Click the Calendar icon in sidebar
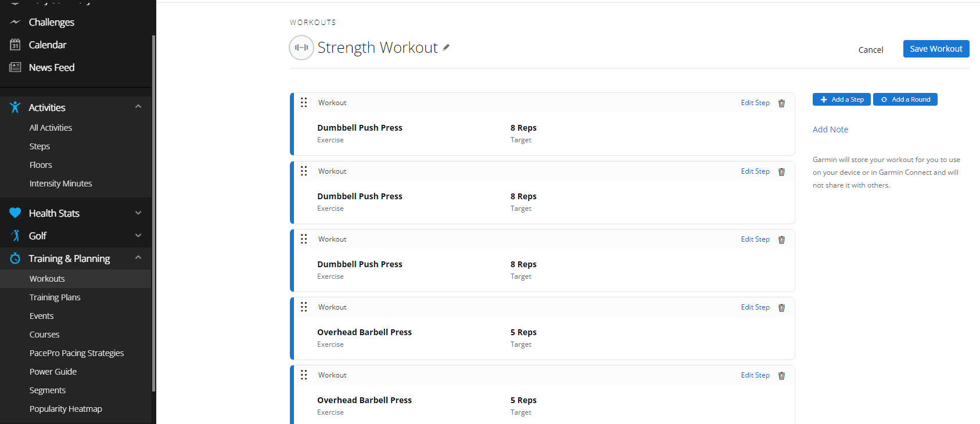The image size is (980, 424). (15, 45)
